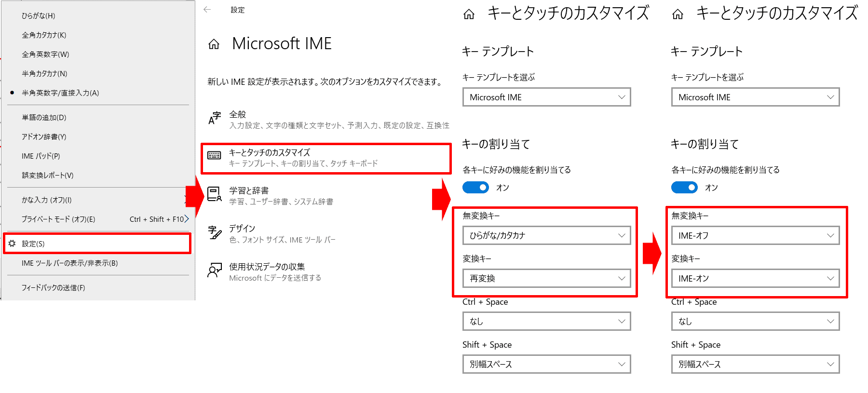Toggle key assignment switch above ひらがな/カタカナ dropdown
Viewport: 868px width, 393px height.
click(x=475, y=188)
